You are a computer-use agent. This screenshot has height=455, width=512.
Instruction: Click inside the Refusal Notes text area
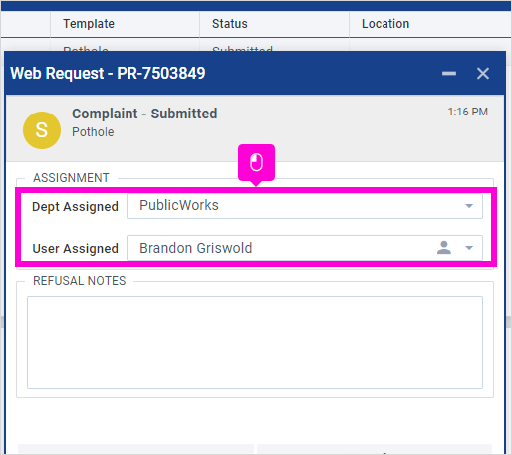click(255, 342)
